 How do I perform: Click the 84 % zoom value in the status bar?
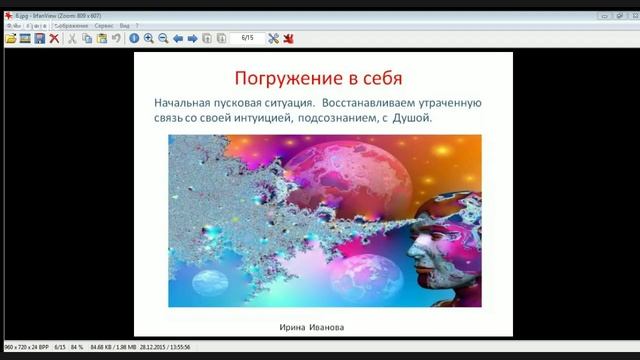coord(77,347)
